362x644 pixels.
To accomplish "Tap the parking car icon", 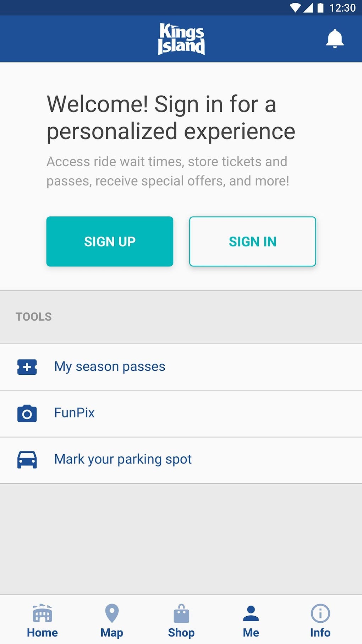I will (x=27, y=460).
